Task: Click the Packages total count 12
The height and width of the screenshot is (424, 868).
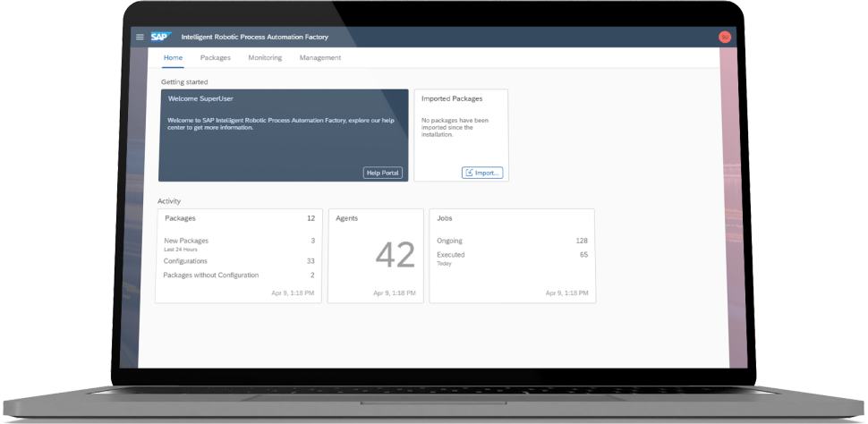Action: pyautogui.click(x=311, y=218)
